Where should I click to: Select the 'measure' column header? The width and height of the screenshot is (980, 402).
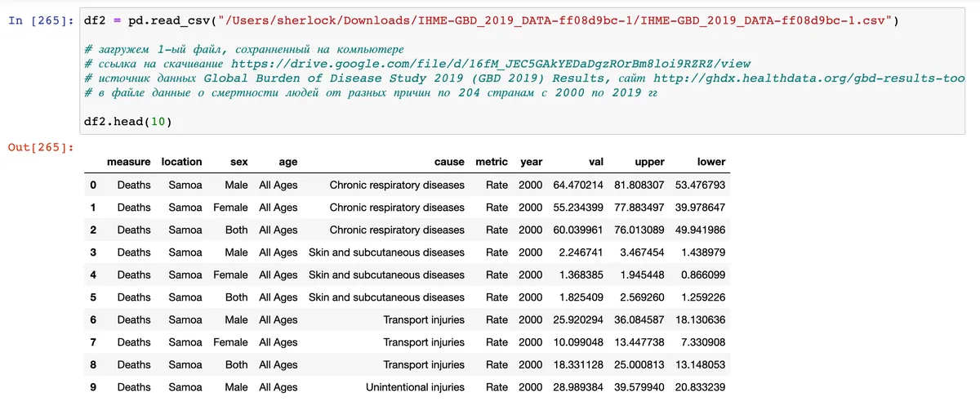pos(129,162)
